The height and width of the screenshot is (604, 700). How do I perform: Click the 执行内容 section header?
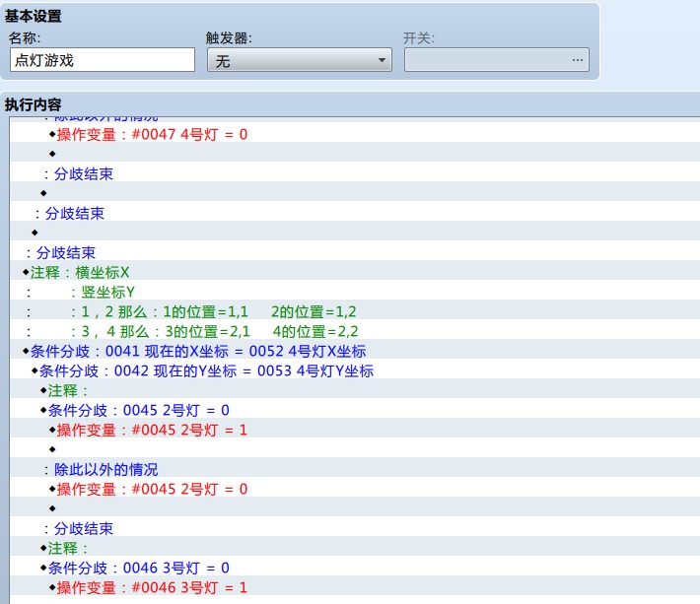pos(34,104)
